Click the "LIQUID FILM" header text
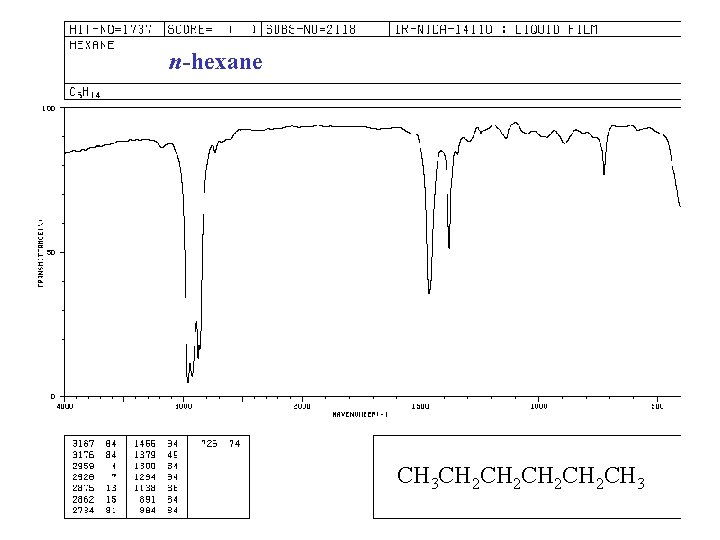 (x=556, y=29)
